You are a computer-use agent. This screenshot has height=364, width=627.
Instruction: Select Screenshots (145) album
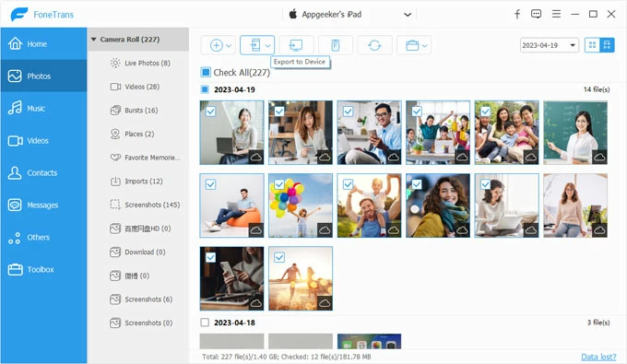(x=145, y=205)
